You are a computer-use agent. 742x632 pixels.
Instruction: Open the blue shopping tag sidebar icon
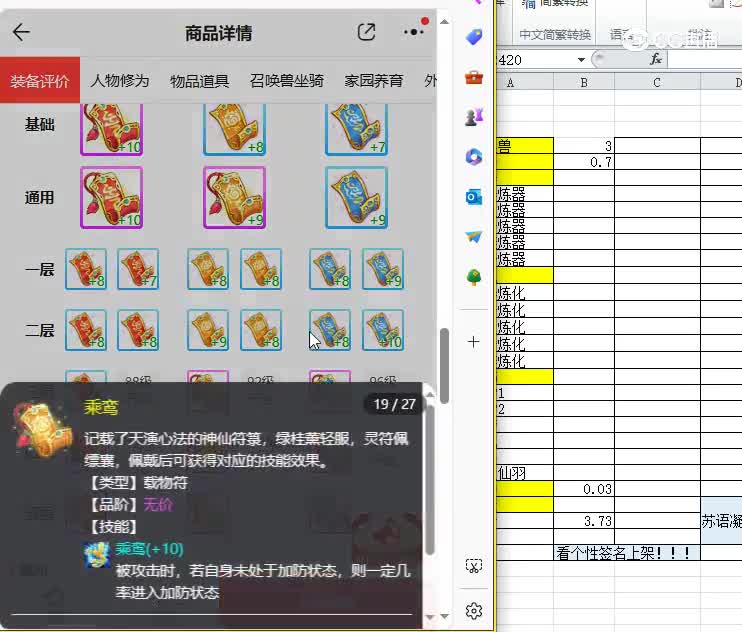coord(474,36)
